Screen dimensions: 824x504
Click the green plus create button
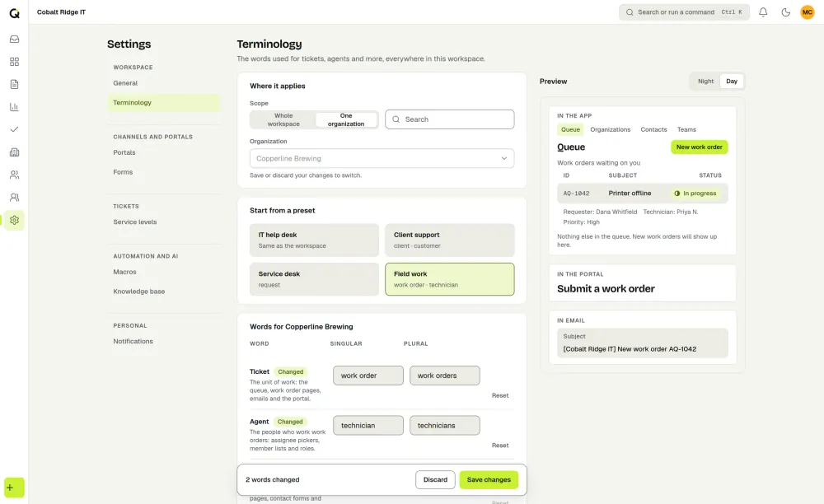click(x=14, y=488)
